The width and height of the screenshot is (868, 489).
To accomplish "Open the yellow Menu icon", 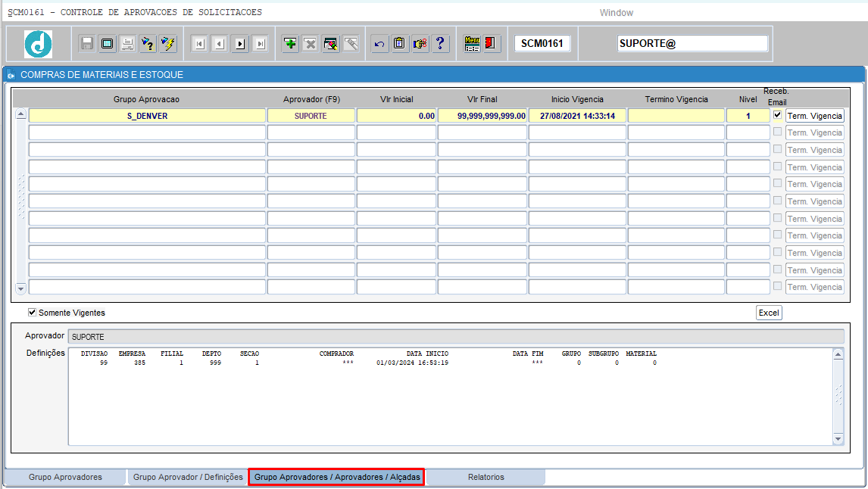I will (472, 43).
